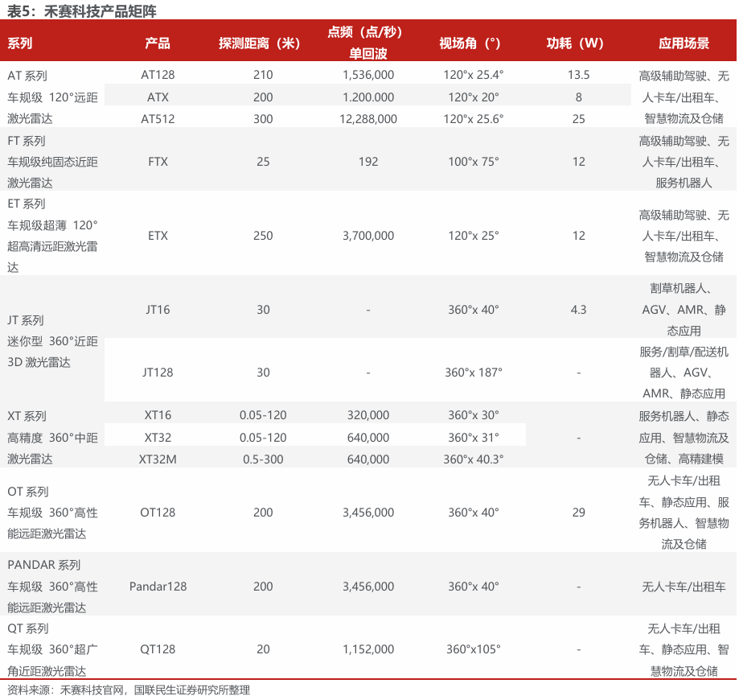Select the Pandar128 product name
Viewport: 739px width, 700px height.
pyautogui.click(x=158, y=586)
